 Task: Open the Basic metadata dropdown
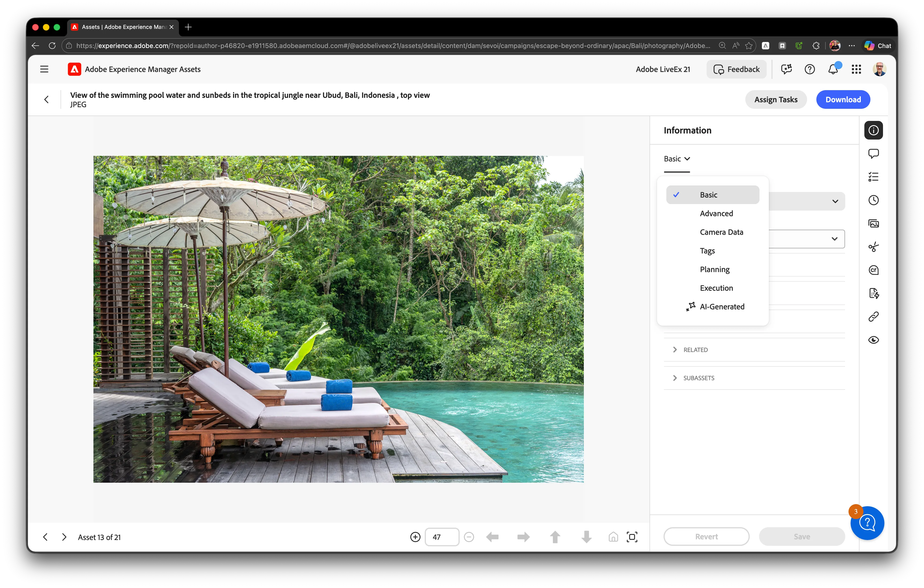pos(677,159)
